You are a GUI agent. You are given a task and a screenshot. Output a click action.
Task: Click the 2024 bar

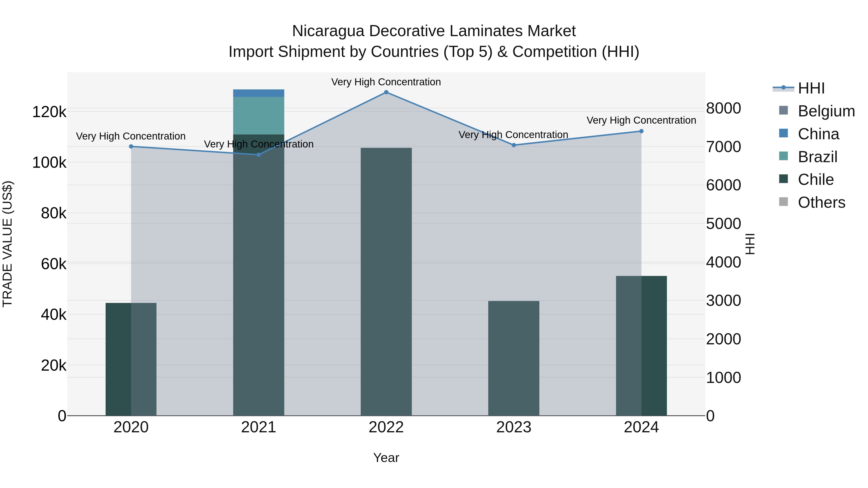coord(641,346)
